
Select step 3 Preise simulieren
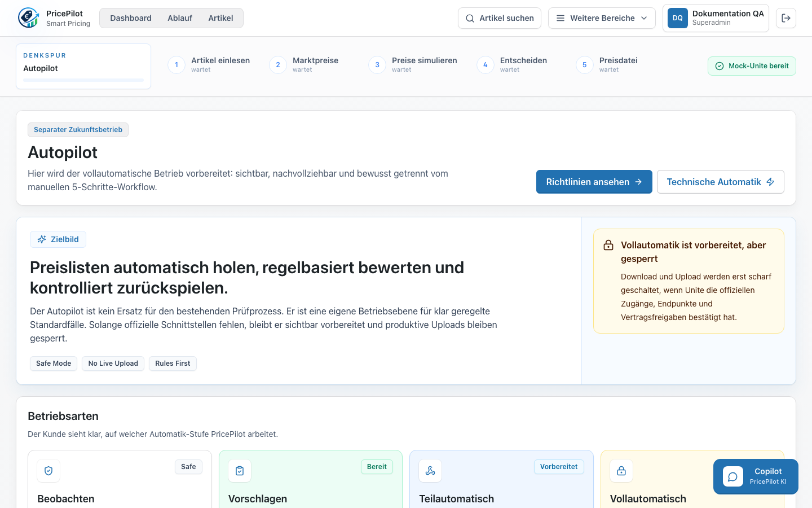413,65
